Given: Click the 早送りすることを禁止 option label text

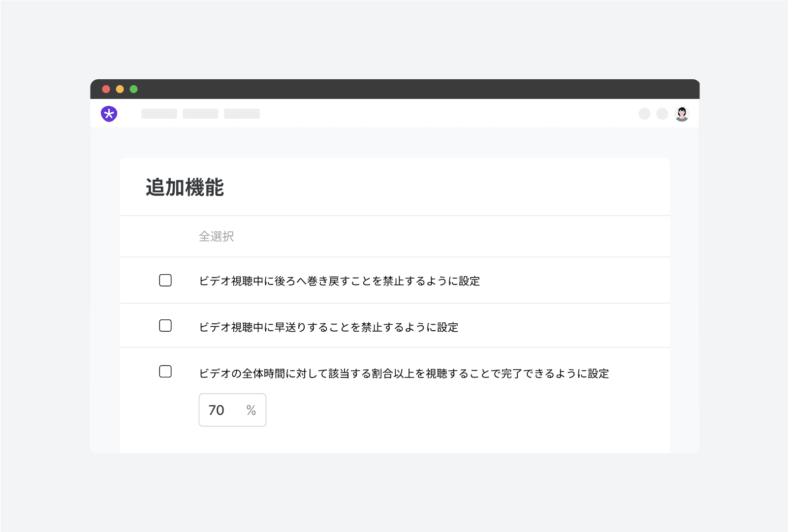Looking at the screenshot, I should click(x=328, y=327).
